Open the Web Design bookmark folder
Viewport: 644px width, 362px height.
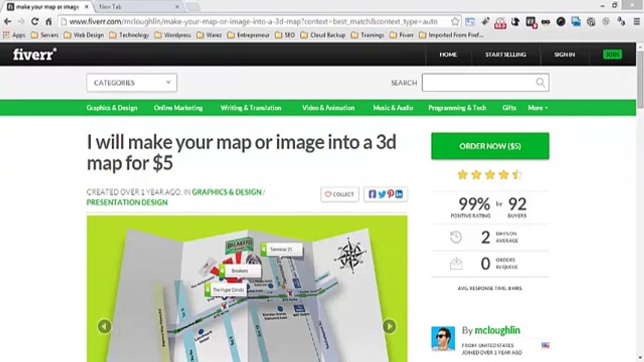(x=84, y=35)
